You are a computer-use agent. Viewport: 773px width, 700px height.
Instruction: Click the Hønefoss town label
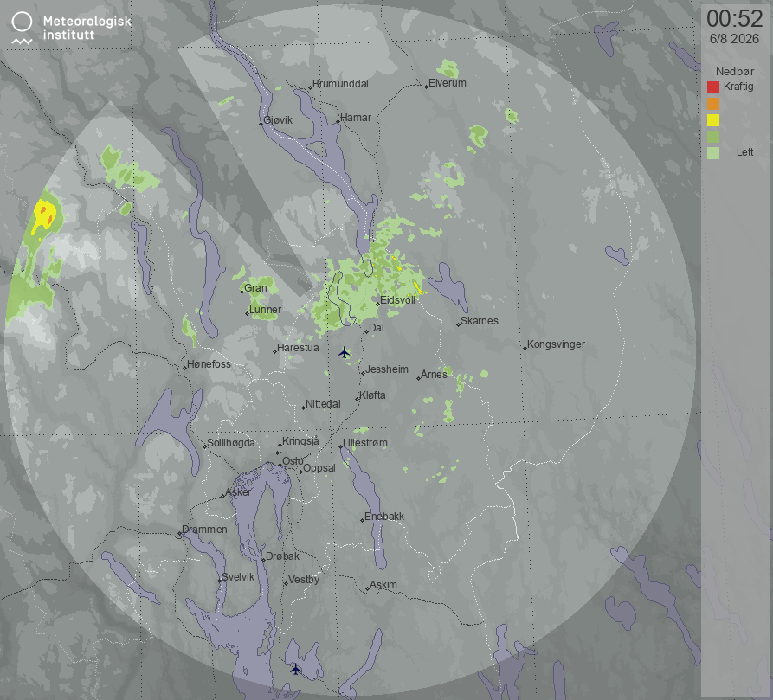209,364
